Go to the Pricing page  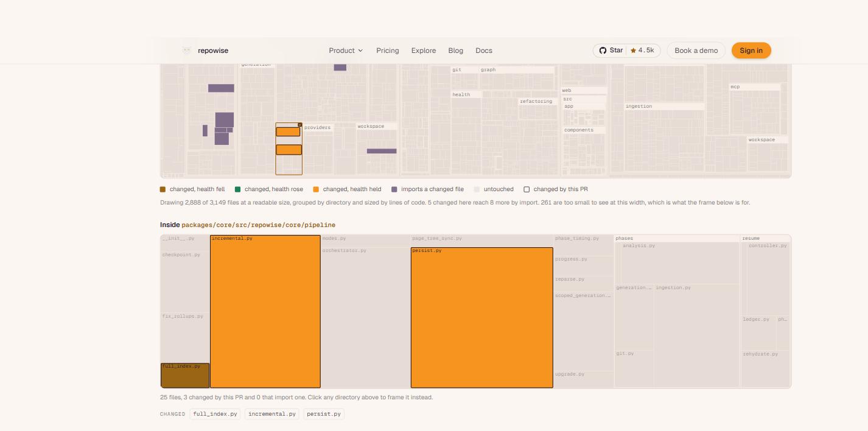click(x=388, y=51)
